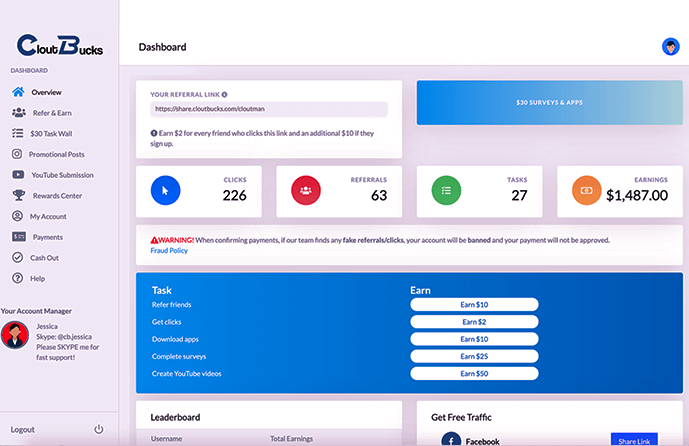Open the Fraud Policy link
The height and width of the screenshot is (446, 689).
tap(169, 250)
